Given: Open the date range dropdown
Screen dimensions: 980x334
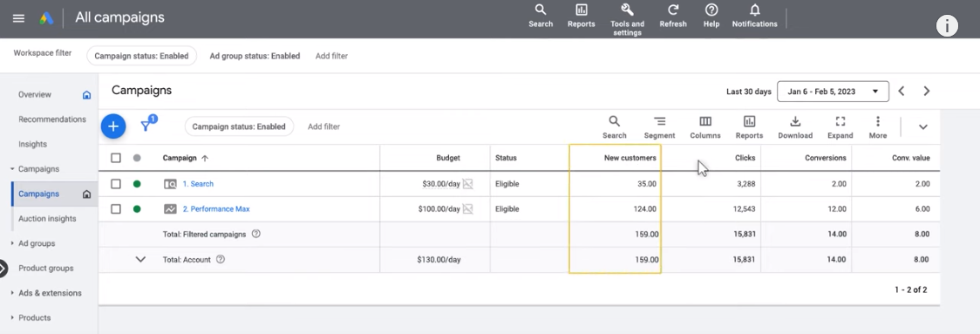Looking at the screenshot, I should 834,92.
